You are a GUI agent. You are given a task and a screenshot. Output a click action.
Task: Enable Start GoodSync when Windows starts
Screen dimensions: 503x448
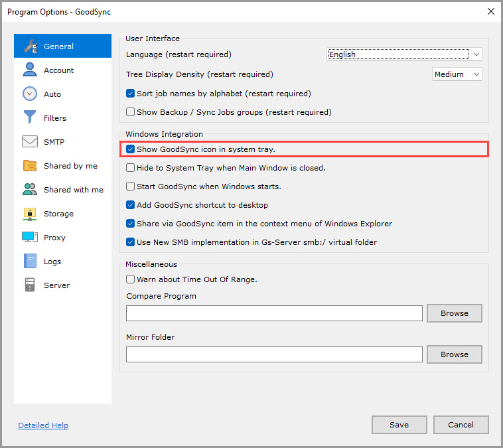tap(130, 187)
